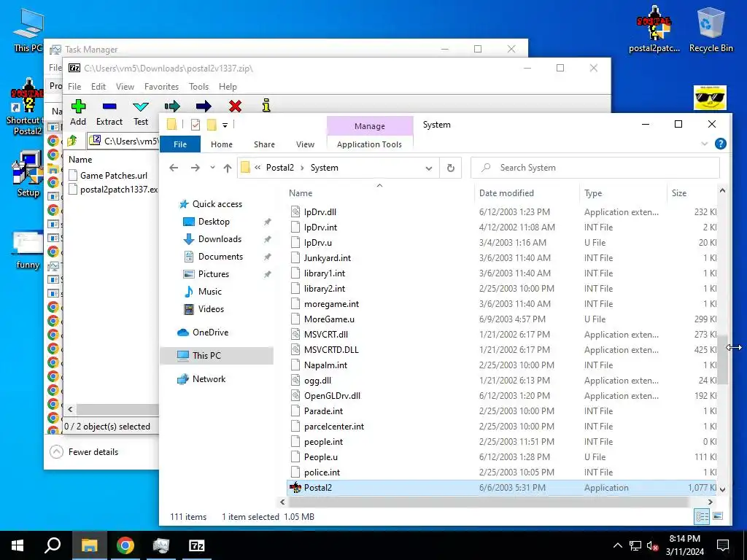Click the 7-Zip up-folder icon
Viewport: 747px width, 560px height.
click(72, 141)
